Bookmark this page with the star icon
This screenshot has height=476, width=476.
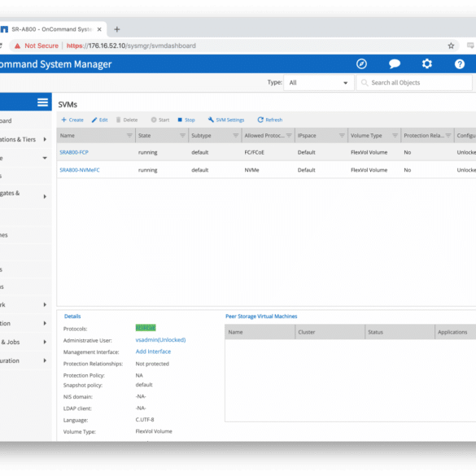451,46
